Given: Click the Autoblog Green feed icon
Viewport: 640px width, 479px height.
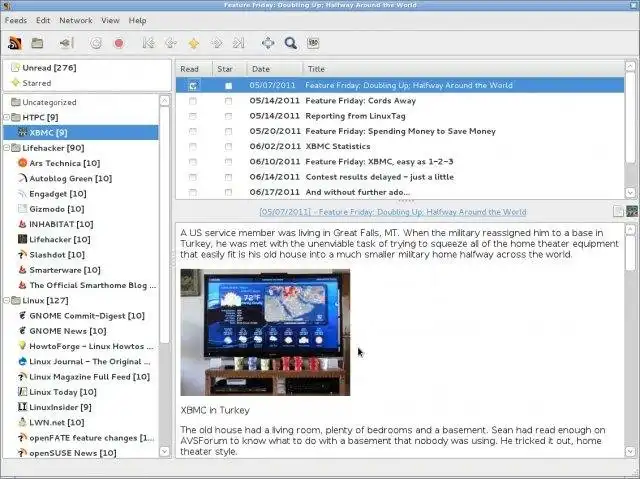Looking at the screenshot, I should (22, 178).
